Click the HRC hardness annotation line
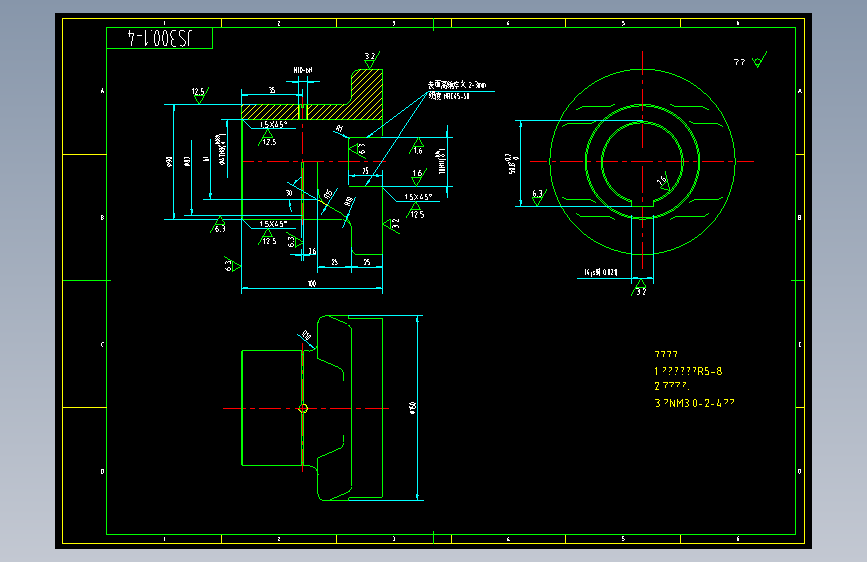 point(449,96)
